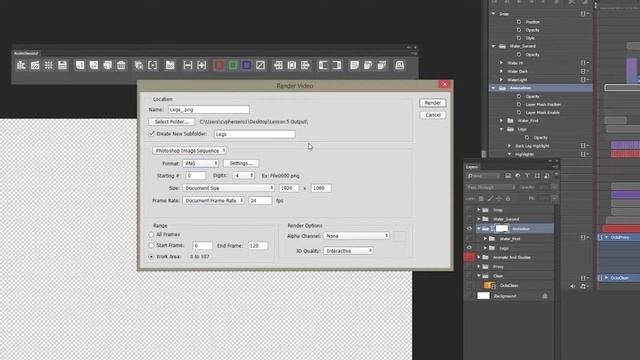Click the trash can delete frame icon

pos(121,65)
